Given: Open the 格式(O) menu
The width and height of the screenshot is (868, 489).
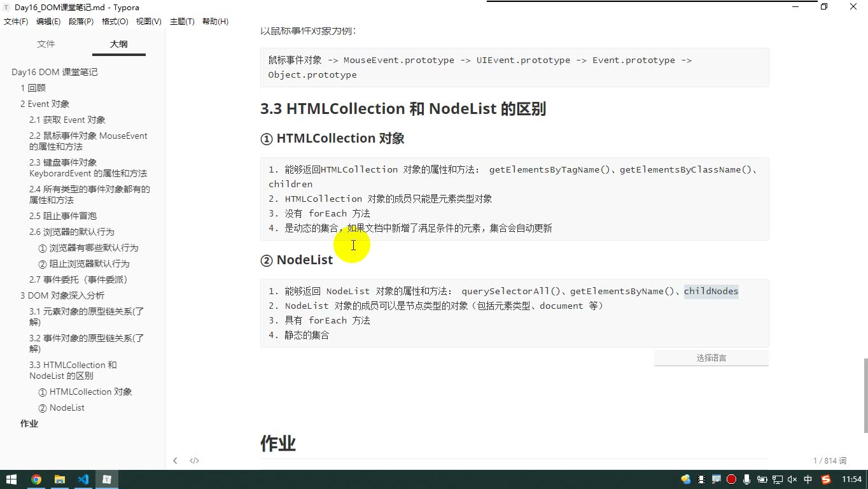Looking at the screenshot, I should 115,22.
